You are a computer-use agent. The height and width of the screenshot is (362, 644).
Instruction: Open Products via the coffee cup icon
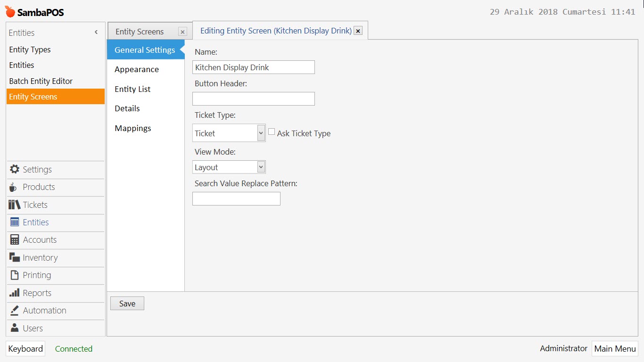13,187
